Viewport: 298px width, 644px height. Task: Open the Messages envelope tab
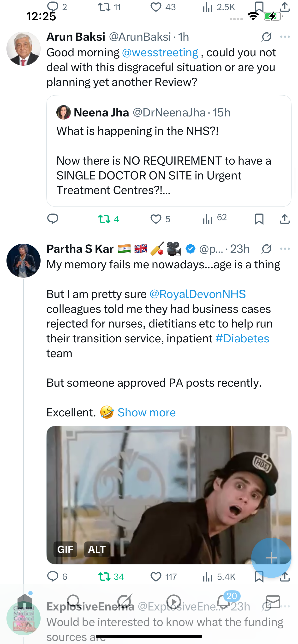273,601
